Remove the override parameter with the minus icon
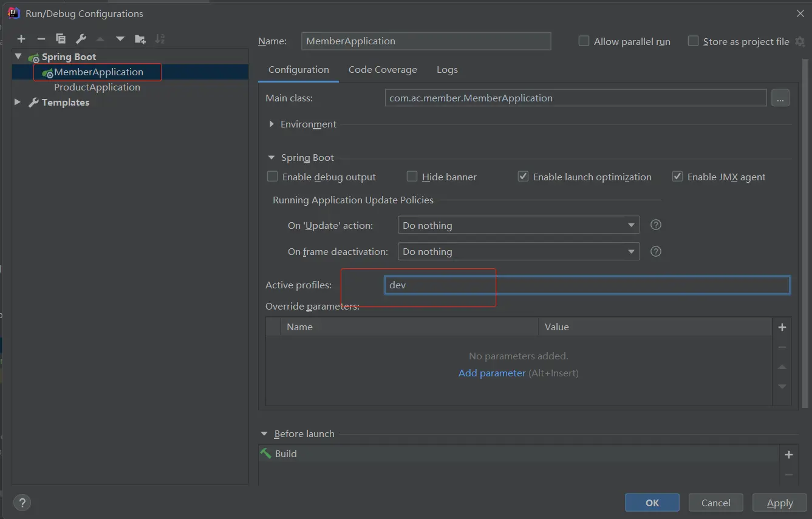812x519 pixels. click(x=782, y=347)
